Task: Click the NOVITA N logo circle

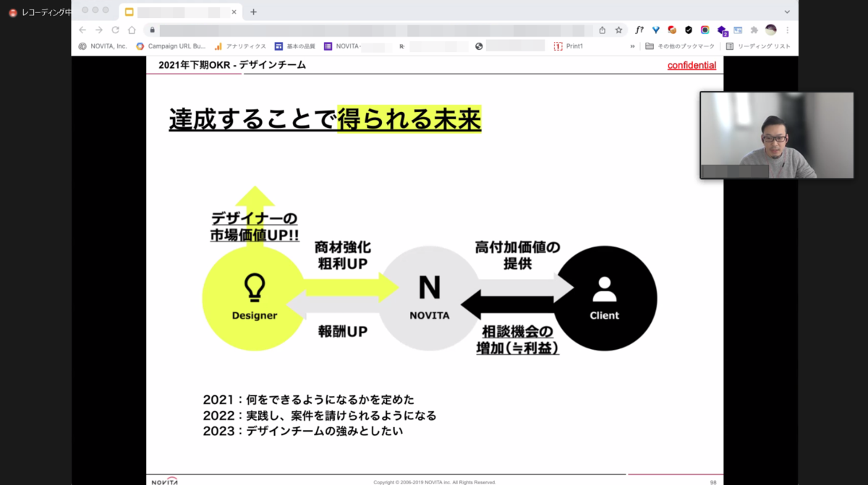Action: pos(429,298)
